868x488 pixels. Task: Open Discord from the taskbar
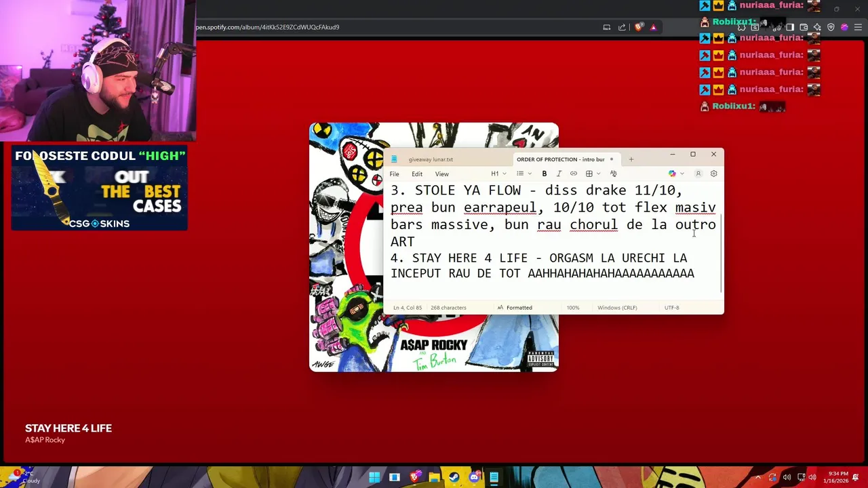click(474, 477)
